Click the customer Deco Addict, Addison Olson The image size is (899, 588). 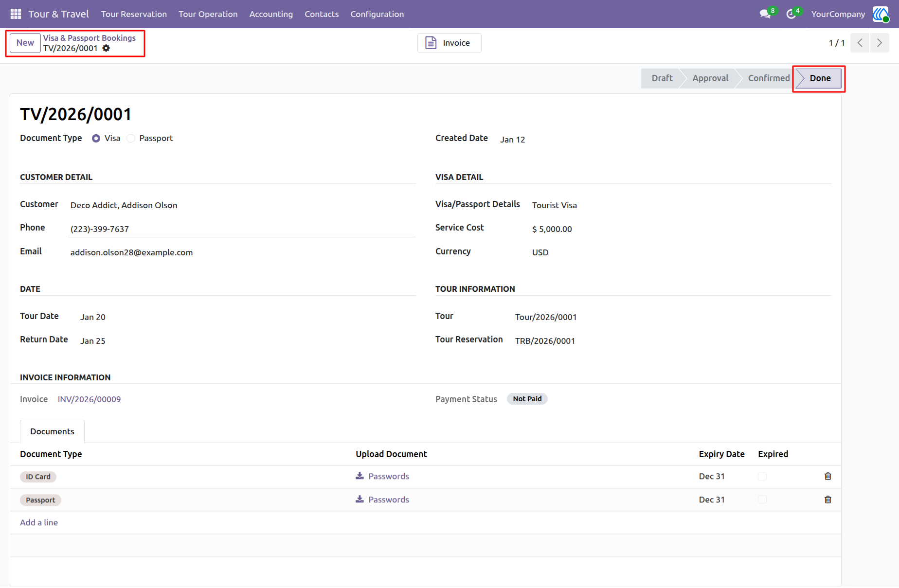point(124,205)
